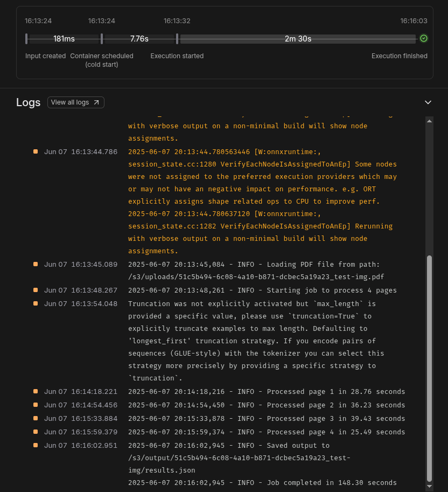Image resolution: width=448 pixels, height=492 pixels.
Task: Select the 7.76s cold start timeline segment
Action: click(x=139, y=39)
